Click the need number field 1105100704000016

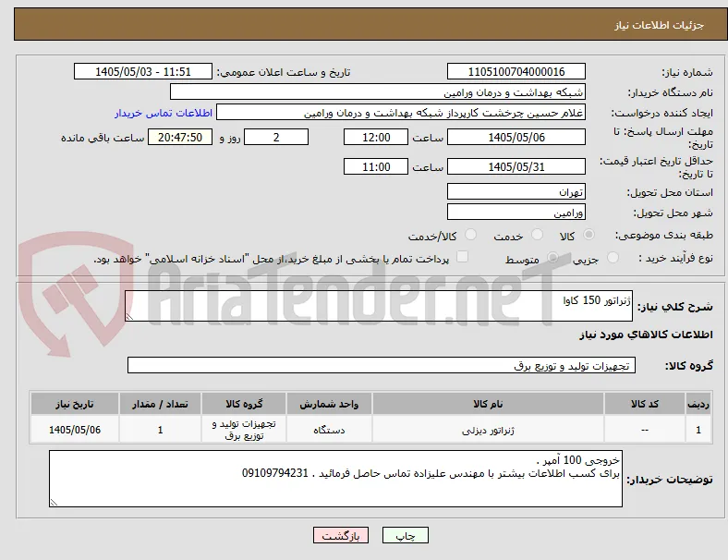[516, 71]
